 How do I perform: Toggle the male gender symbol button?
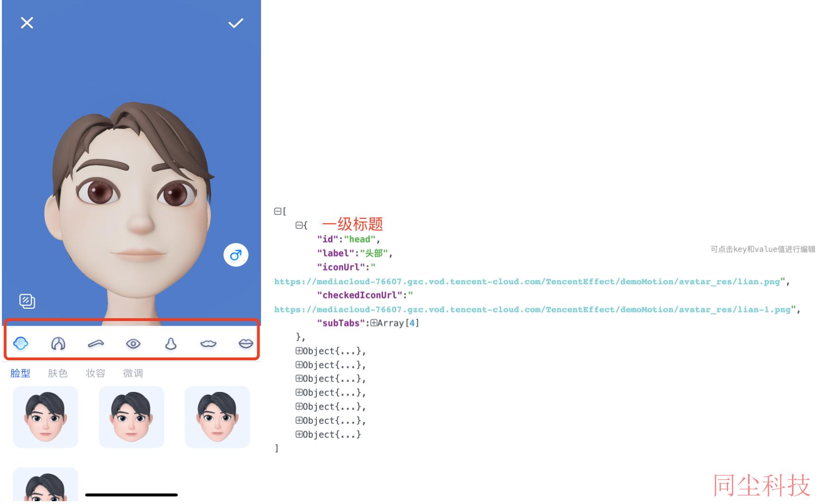[x=235, y=255]
